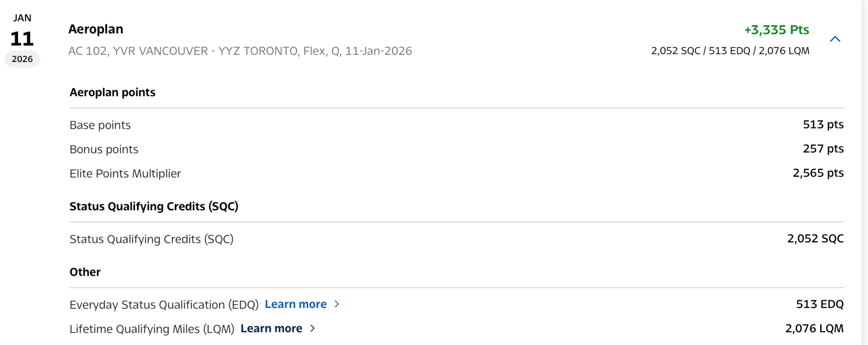
Task: Click the 2,565 pts multiplier value
Action: click(x=818, y=173)
